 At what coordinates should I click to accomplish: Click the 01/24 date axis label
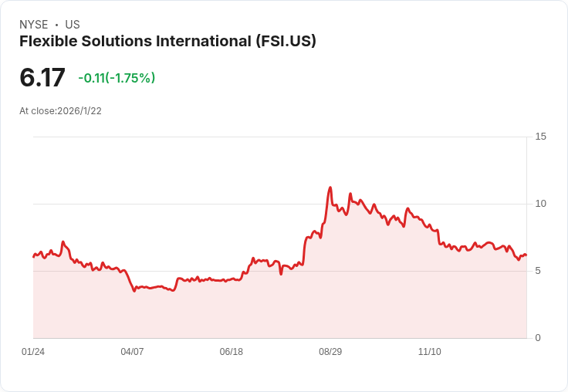pos(33,352)
